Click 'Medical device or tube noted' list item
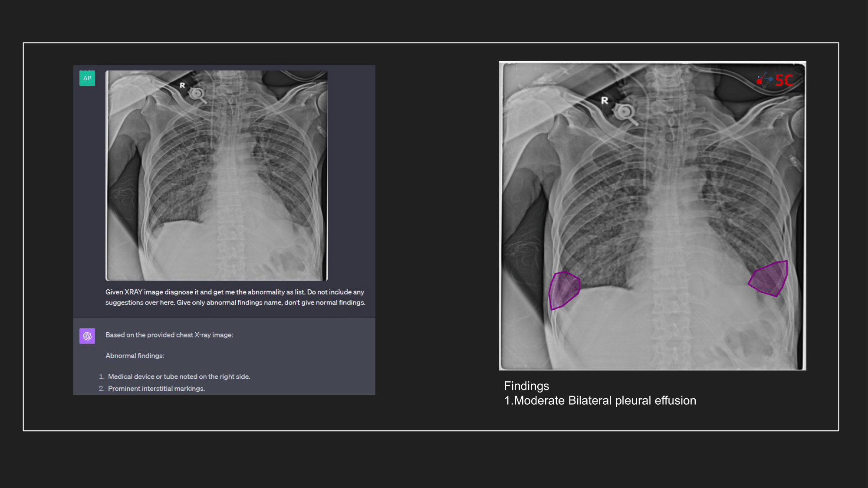The width and height of the screenshot is (868, 488). click(179, 377)
